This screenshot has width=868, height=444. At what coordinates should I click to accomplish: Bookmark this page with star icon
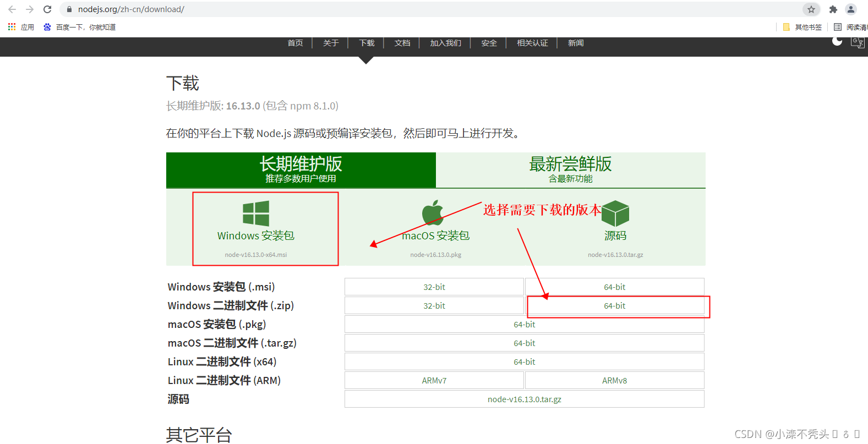[x=811, y=9]
